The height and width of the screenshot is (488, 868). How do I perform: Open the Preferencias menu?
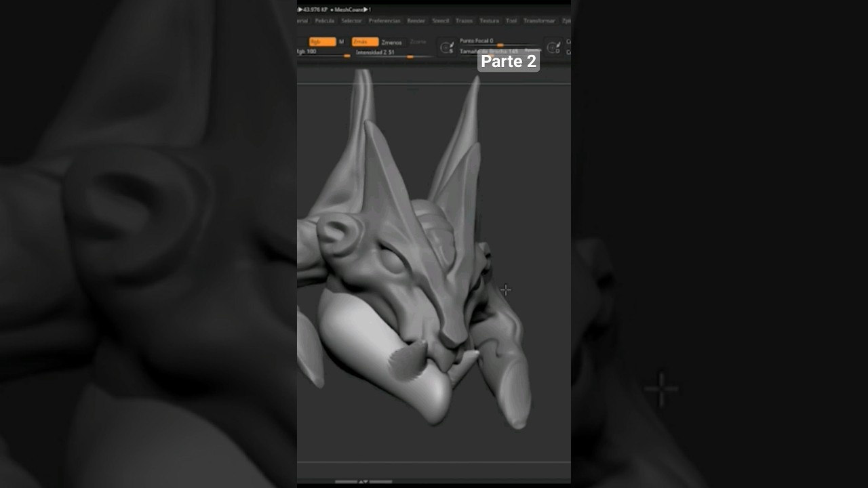(x=384, y=21)
